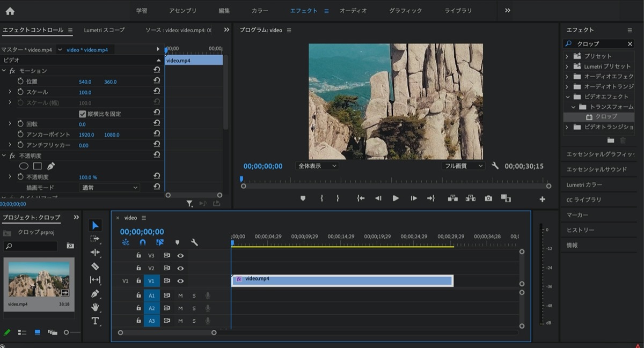This screenshot has height=348, width=644.
Task: Go to Out point in Program monitor
Action: click(x=430, y=198)
